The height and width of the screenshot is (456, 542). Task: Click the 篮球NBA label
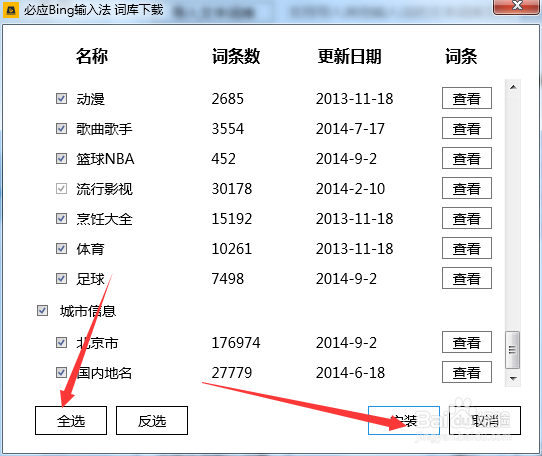(105, 159)
